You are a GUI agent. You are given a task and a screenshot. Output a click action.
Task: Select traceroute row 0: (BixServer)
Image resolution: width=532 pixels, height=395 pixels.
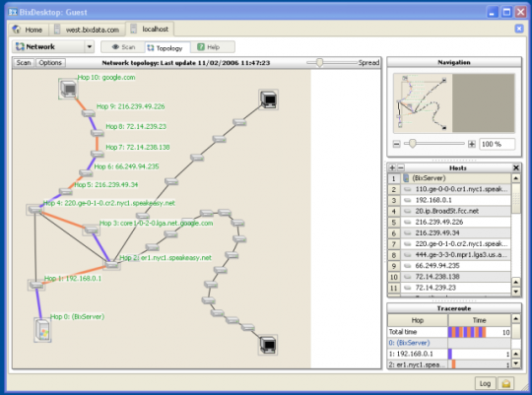(x=449, y=343)
